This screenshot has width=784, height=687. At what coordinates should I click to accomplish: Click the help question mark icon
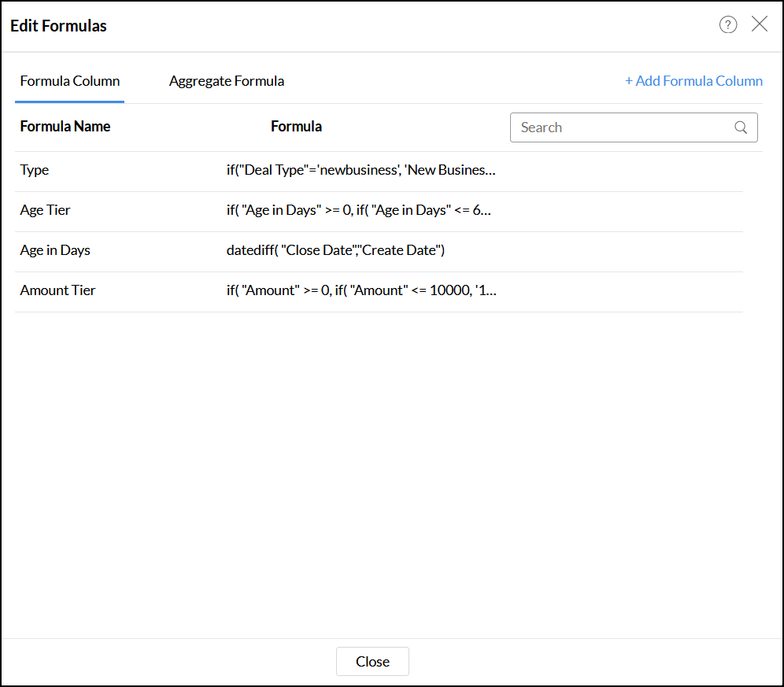click(728, 25)
